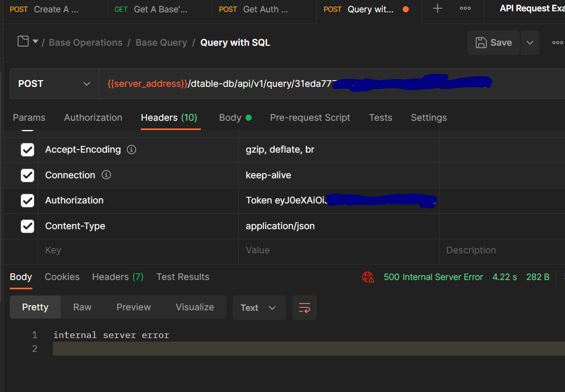
Task: Open the Pre-request Script tab
Action: 310,118
